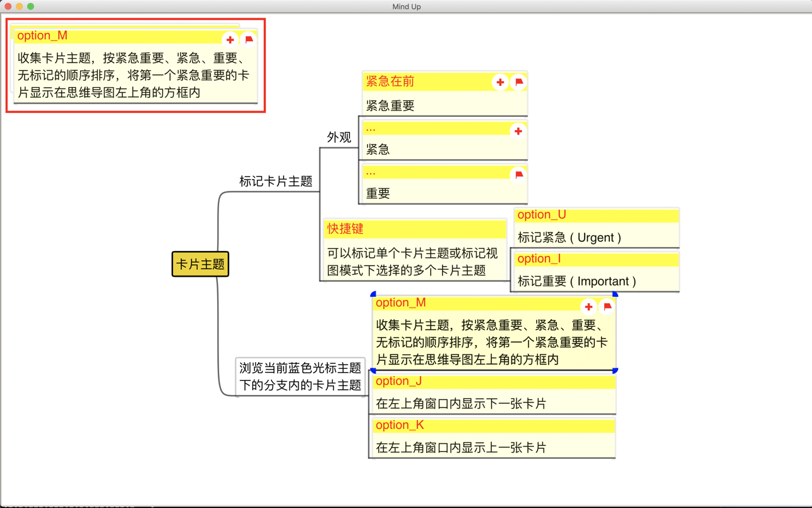This screenshot has width=812, height=508.
Task: Click the option_M title in top-left preview
Action: (42, 35)
